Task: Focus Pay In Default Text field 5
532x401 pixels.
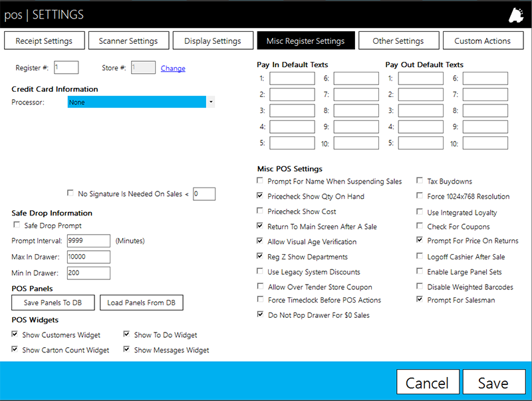Action: pos(292,143)
